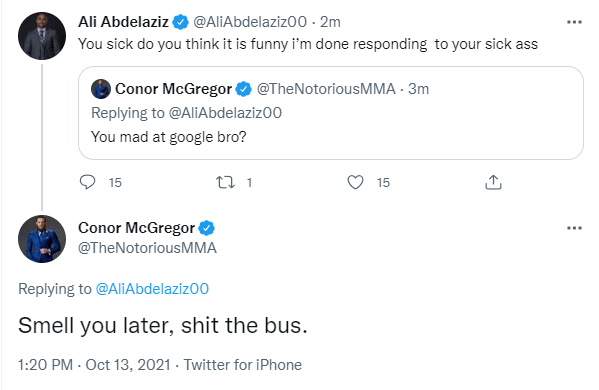Click verified badge beside main Conor McGregor name
The image size is (599, 390).
coord(207,228)
